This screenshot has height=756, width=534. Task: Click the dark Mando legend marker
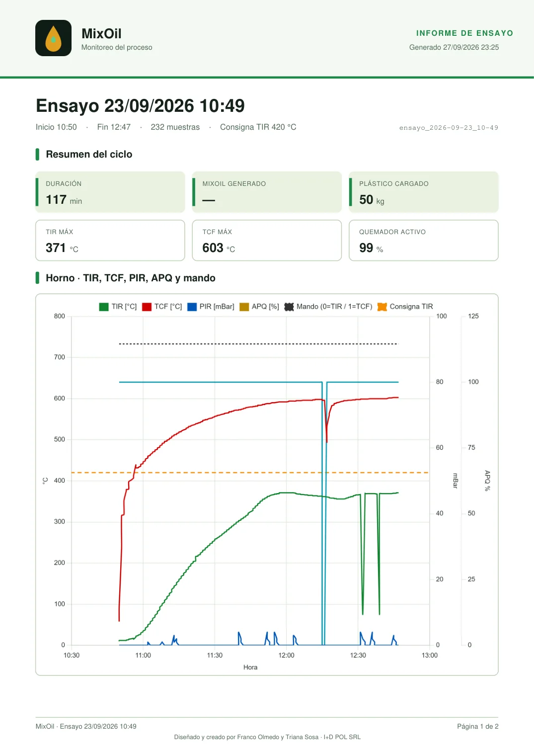coord(289,307)
